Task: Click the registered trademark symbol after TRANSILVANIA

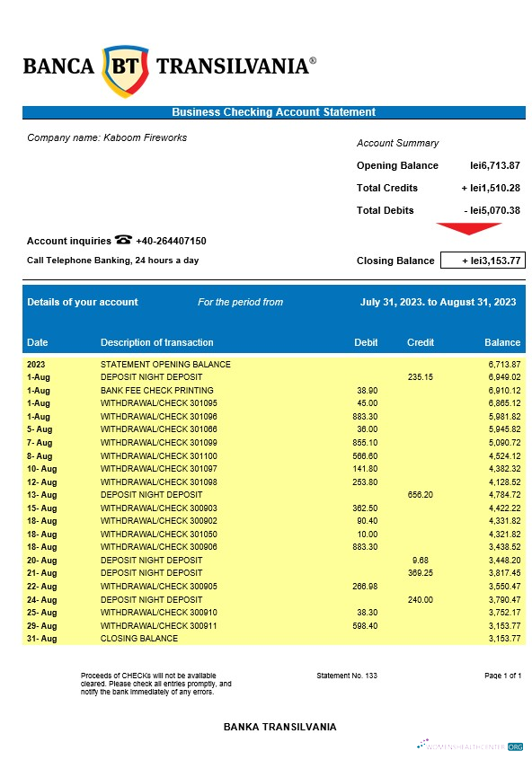Action: tap(313, 60)
